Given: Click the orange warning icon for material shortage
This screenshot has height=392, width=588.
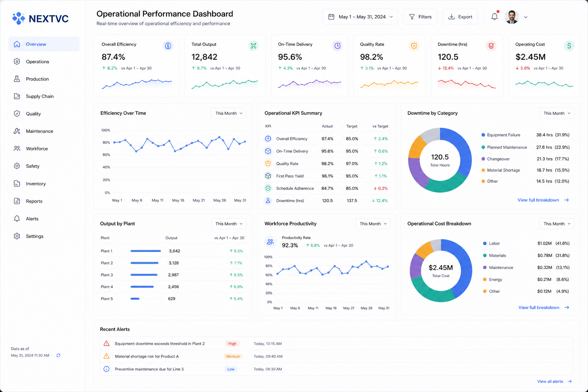Looking at the screenshot, I should (106, 356).
